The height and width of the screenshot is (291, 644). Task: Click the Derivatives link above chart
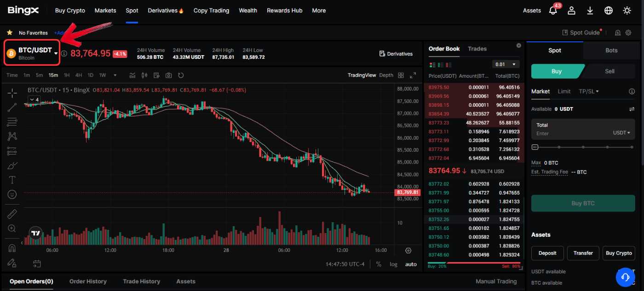point(396,54)
